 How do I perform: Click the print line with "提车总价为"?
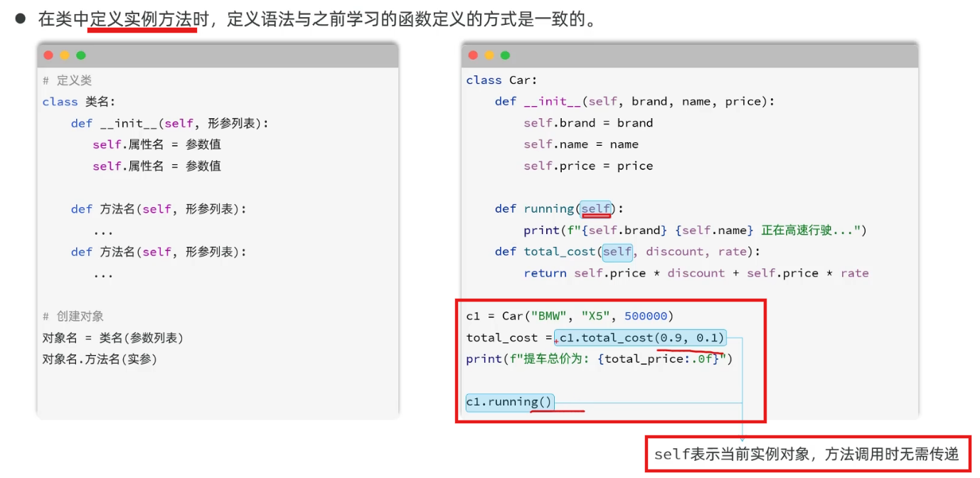[x=599, y=358]
